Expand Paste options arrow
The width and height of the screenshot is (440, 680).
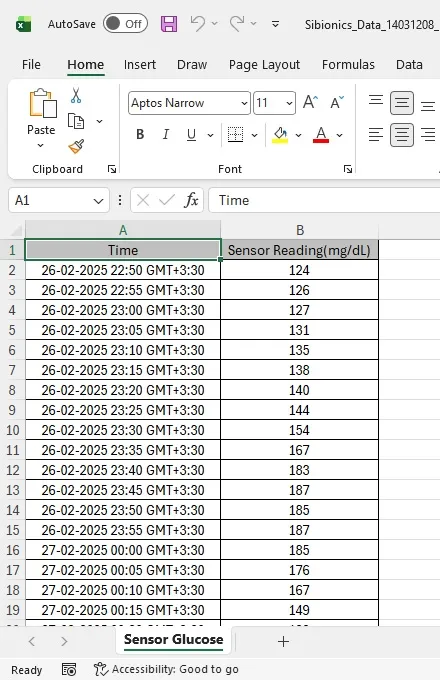[41, 146]
